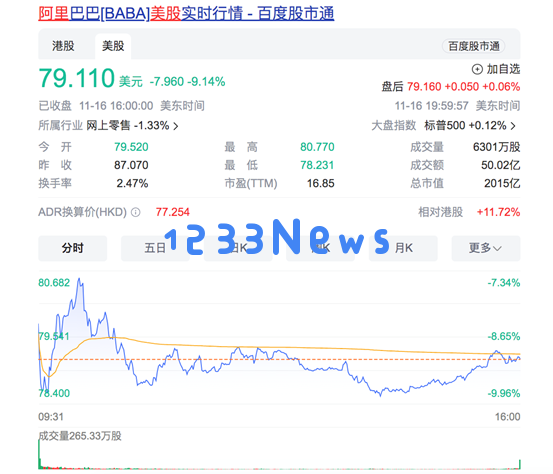This screenshot has height=474, width=553.
Task: Switch to the 五日 chart view
Action: [155, 248]
